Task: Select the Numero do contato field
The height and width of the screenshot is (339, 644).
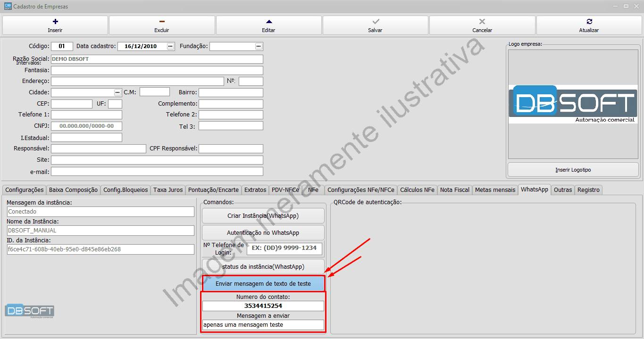Action: [263, 306]
